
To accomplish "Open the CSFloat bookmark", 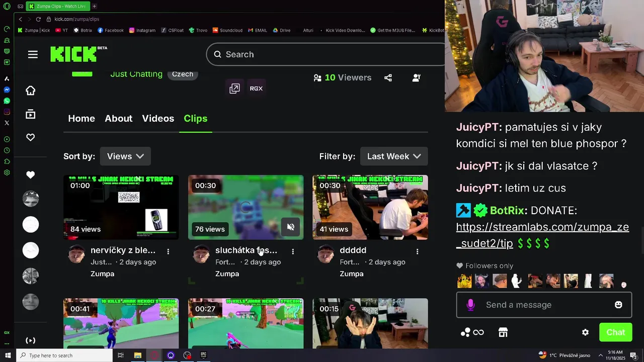I will 173,30.
